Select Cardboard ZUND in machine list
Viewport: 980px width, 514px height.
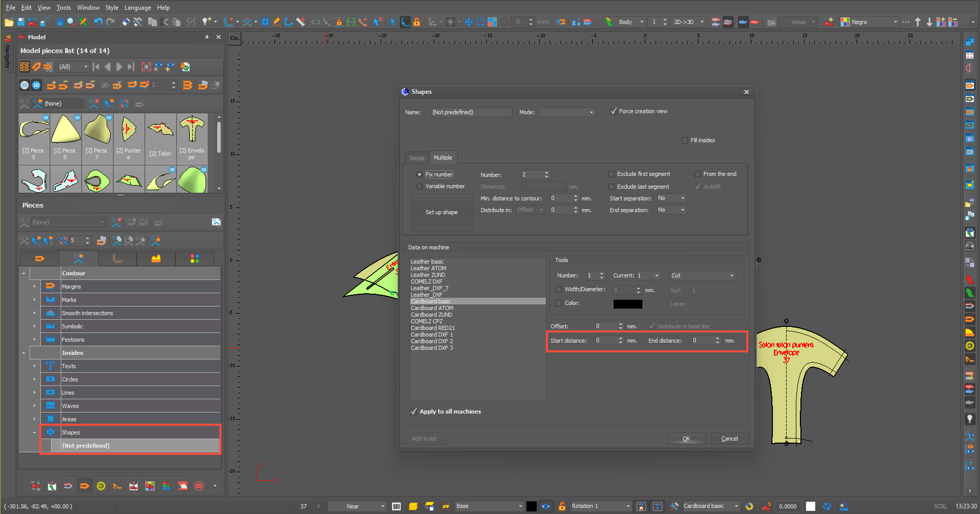tap(431, 315)
